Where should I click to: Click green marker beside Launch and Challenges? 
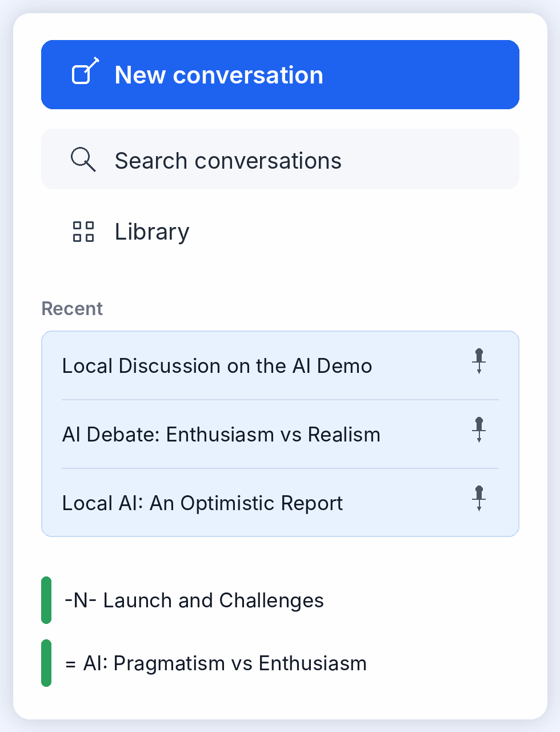pyautogui.click(x=46, y=600)
